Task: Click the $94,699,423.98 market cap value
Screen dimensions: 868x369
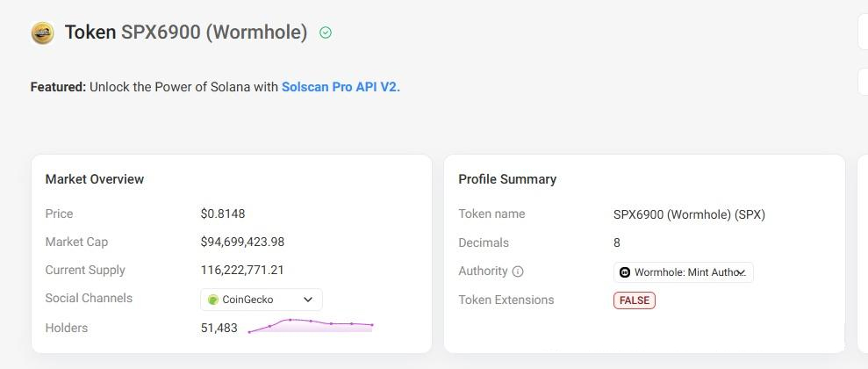Action: click(x=242, y=242)
